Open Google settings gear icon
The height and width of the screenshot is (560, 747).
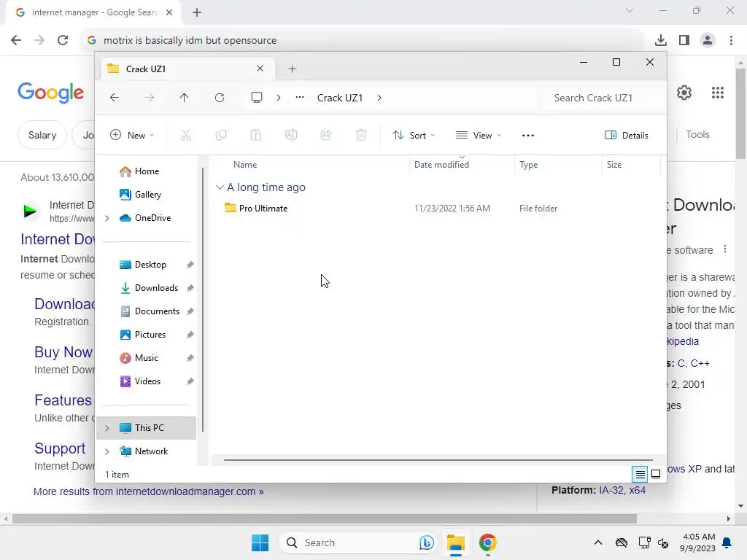click(684, 93)
